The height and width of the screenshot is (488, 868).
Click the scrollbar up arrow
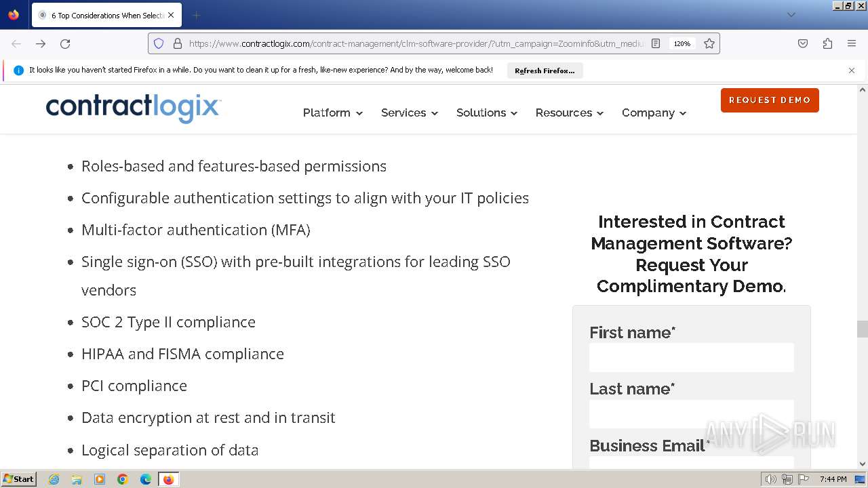[x=863, y=89]
